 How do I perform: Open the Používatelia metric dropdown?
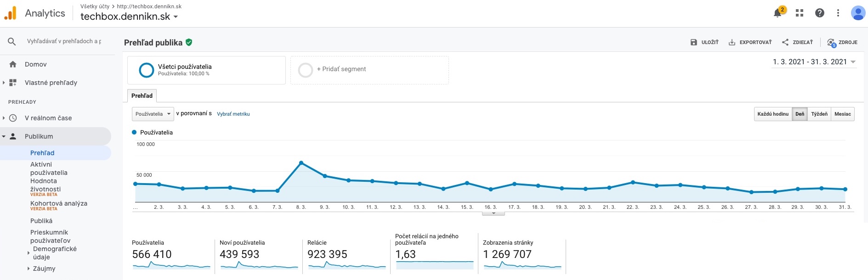tap(153, 114)
